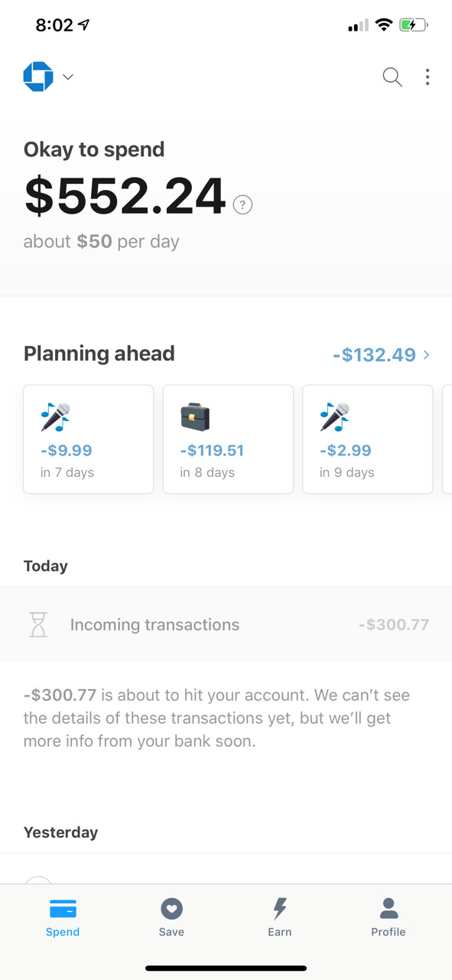
Task: Select the -$2.99 in 9 days card
Action: [x=368, y=439]
